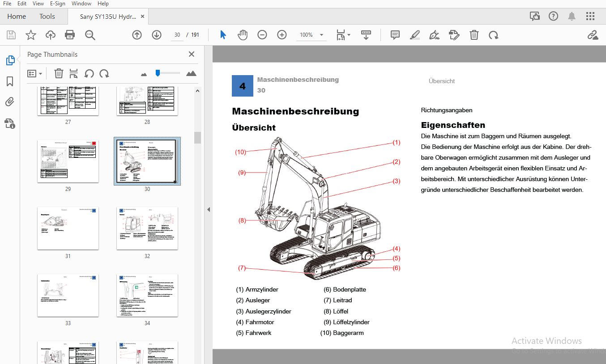Viewport: 606px width, 364px height.
Task: Switch to the Tools tab
Action: (47, 17)
